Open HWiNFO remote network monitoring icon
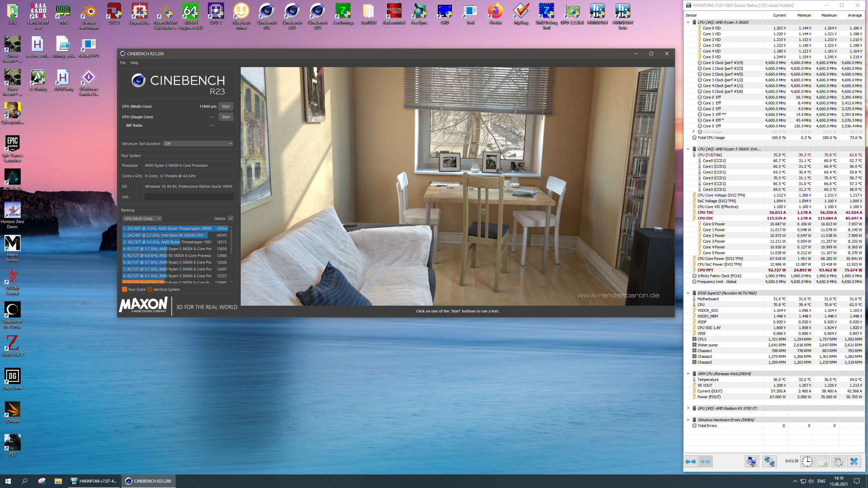 769,461
